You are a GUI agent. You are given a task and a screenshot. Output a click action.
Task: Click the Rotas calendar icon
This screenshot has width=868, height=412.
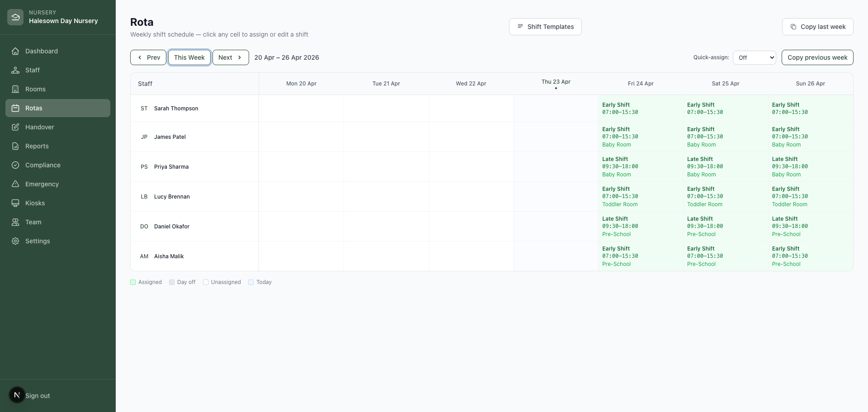15,108
